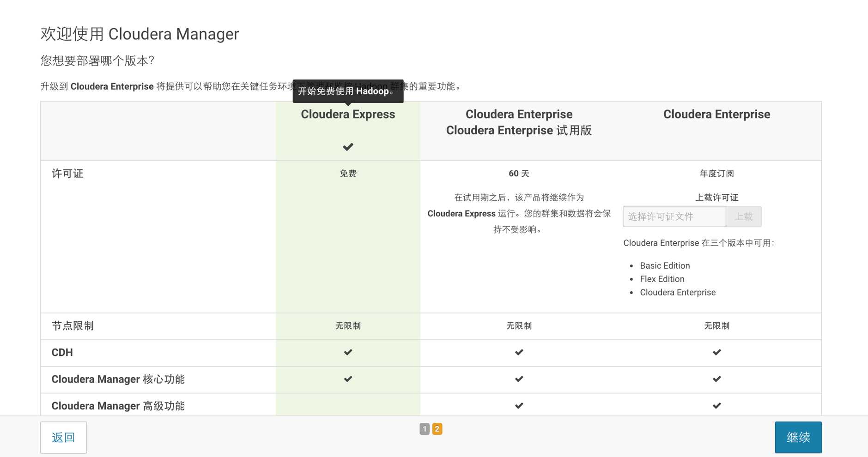Click the 选择许可证文件 input field
The width and height of the screenshot is (868, 457).
pos(674,216)
